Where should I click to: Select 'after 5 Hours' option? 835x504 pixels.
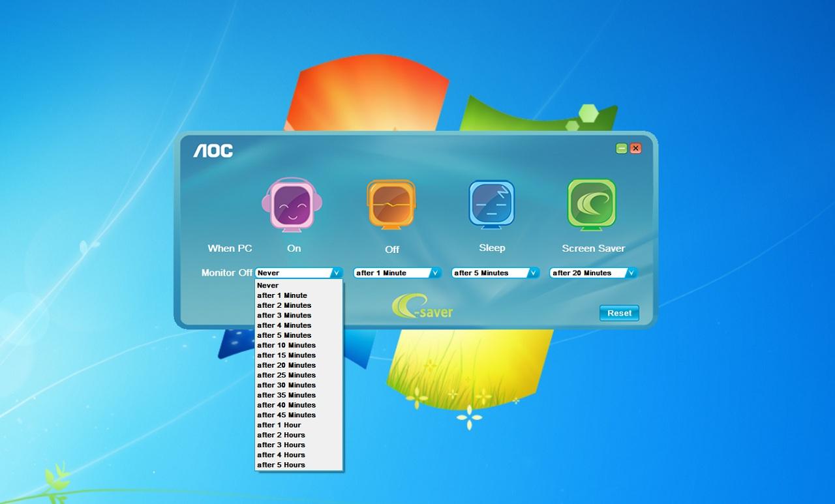point(299,465)
